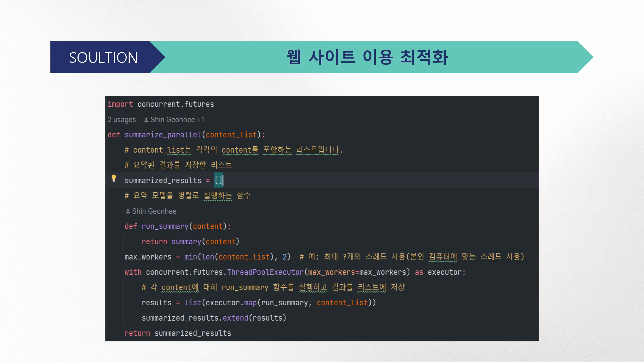Click the 'Shin Geonhee +1' author hint

[x=177, y=120]
